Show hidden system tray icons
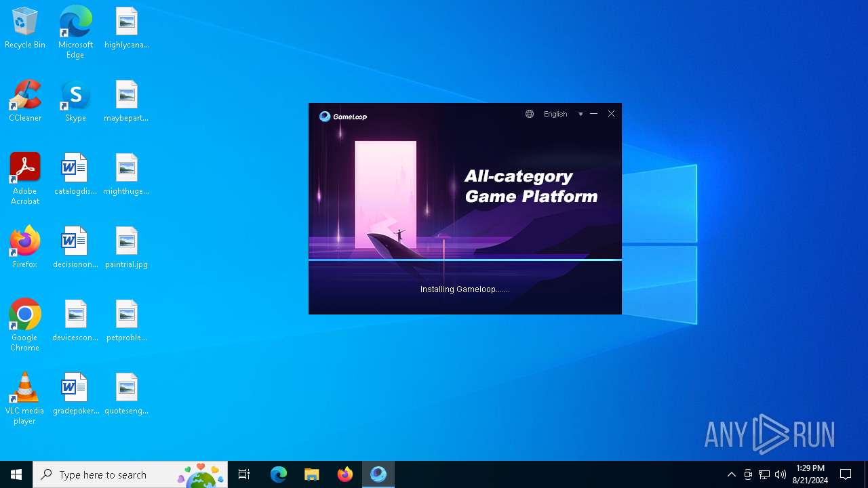The width and height of the screenshot is (868, 488). (732, 474)
